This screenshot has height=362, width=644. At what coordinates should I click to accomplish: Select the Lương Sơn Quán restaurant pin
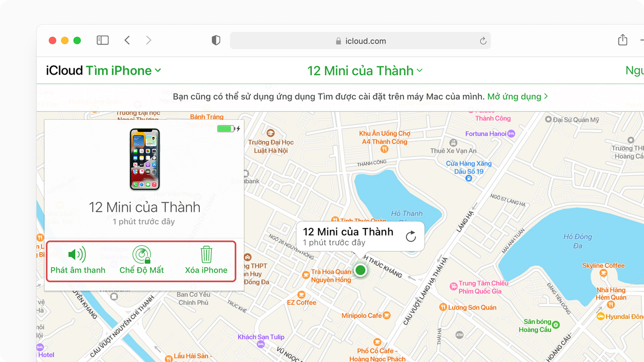(x=443, y=307)
